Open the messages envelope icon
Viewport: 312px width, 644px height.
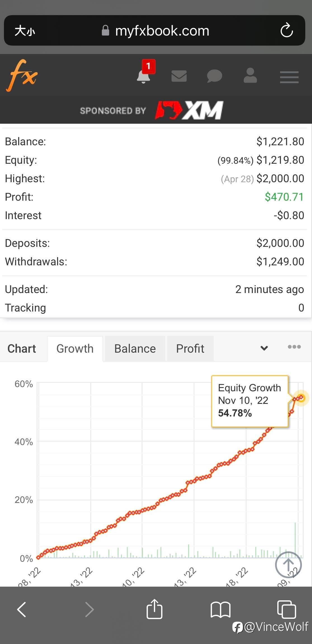pos(179,76)
